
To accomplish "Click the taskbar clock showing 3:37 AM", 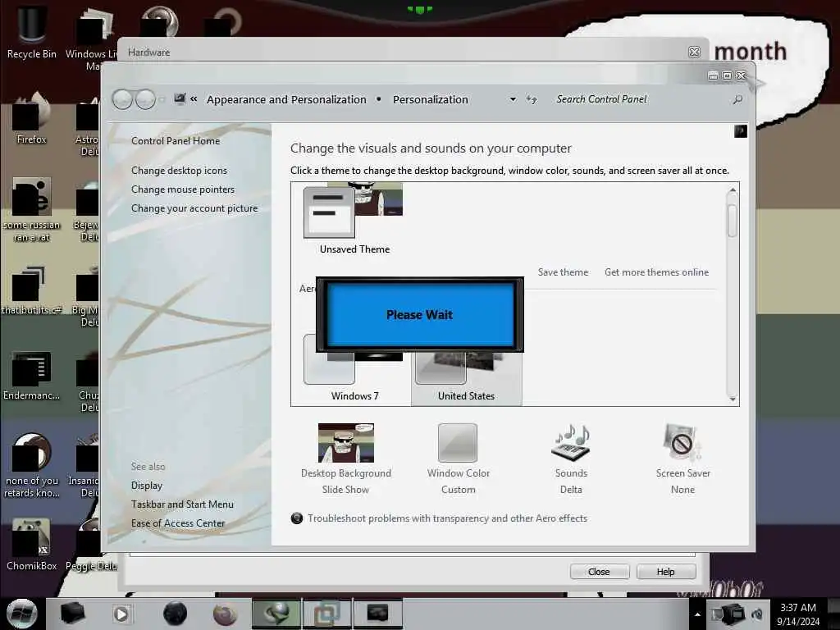I will click(798, 614).
